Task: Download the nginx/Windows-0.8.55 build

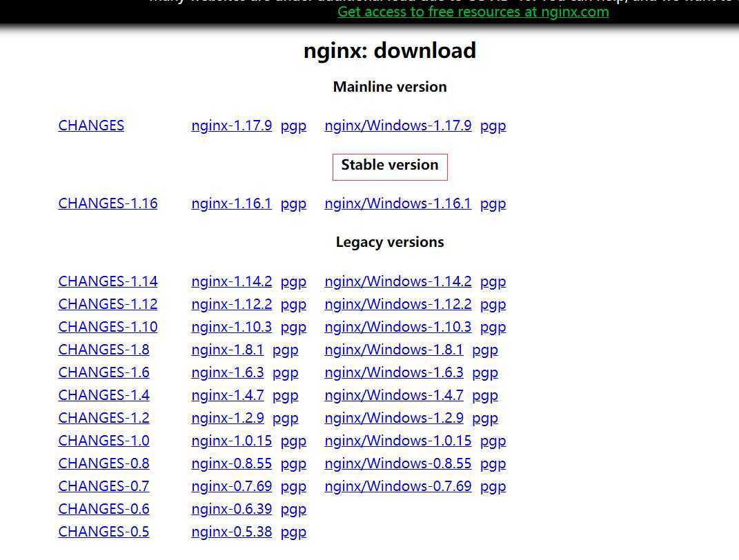Action: [397, 463]
